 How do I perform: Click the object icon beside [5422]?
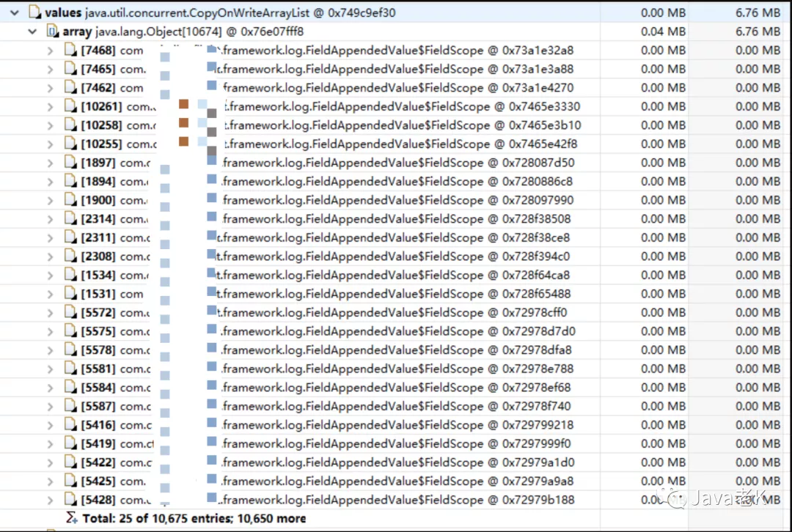click(x=70, y=462)
